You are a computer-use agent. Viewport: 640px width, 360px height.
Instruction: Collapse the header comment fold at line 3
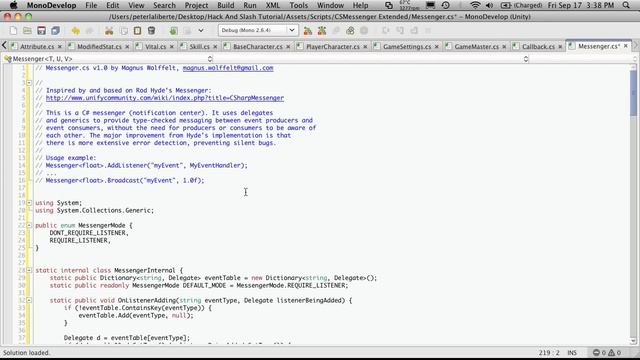coord(29,83)
